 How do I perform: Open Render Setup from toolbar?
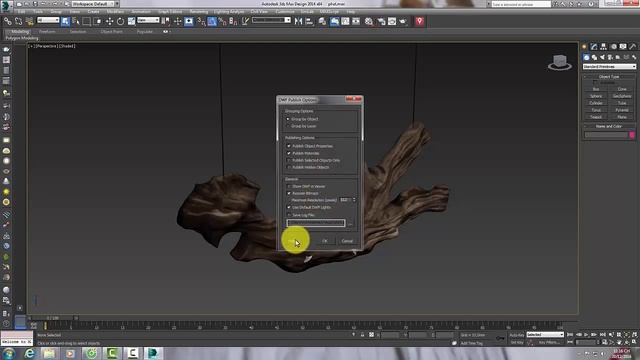(x=381, y=21)
